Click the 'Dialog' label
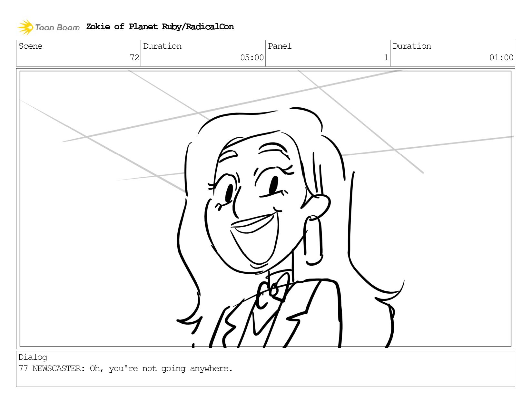Screen dimensions: 532x411 tap(33, 357)
